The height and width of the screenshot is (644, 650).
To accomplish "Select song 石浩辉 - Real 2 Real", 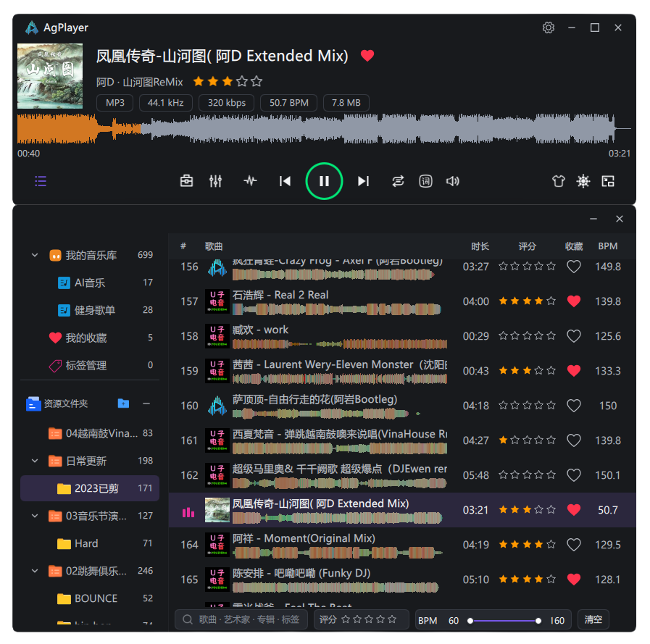I will (x=402, y=301).
